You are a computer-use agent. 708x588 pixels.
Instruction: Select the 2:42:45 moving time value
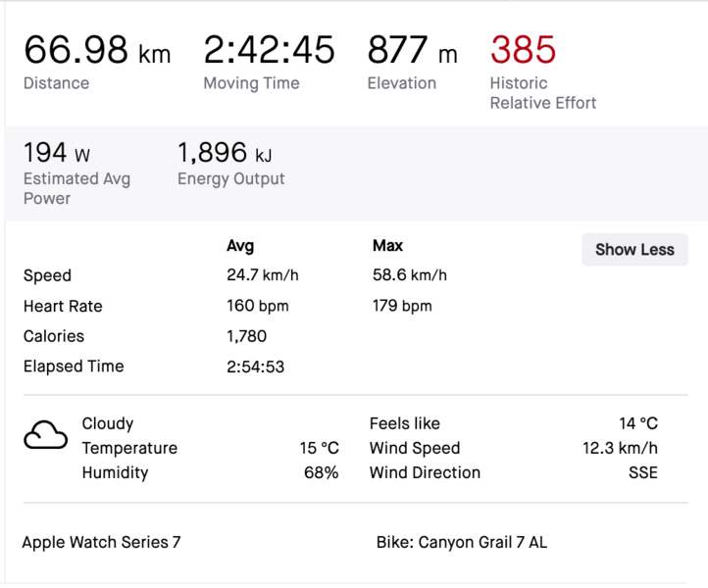point(269,50)
